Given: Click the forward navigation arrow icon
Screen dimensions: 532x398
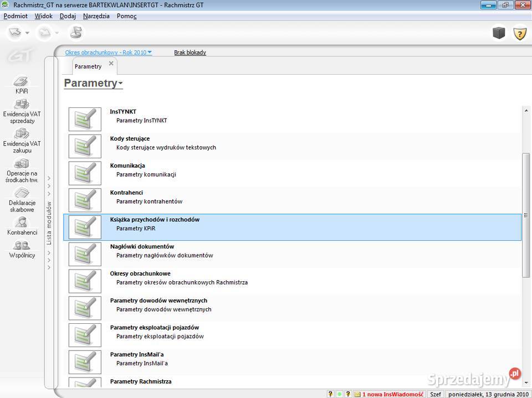Looking at the screenshot, I should [44, 33].
